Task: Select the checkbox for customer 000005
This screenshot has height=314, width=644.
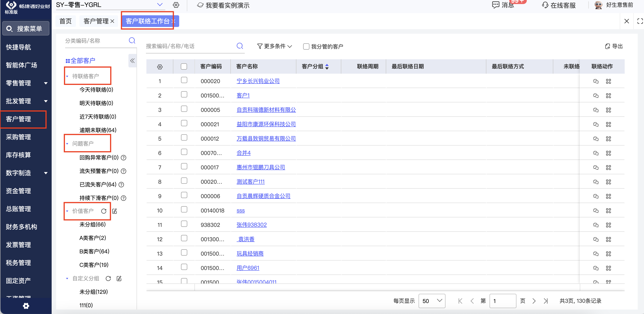Action: pos(184,109)
